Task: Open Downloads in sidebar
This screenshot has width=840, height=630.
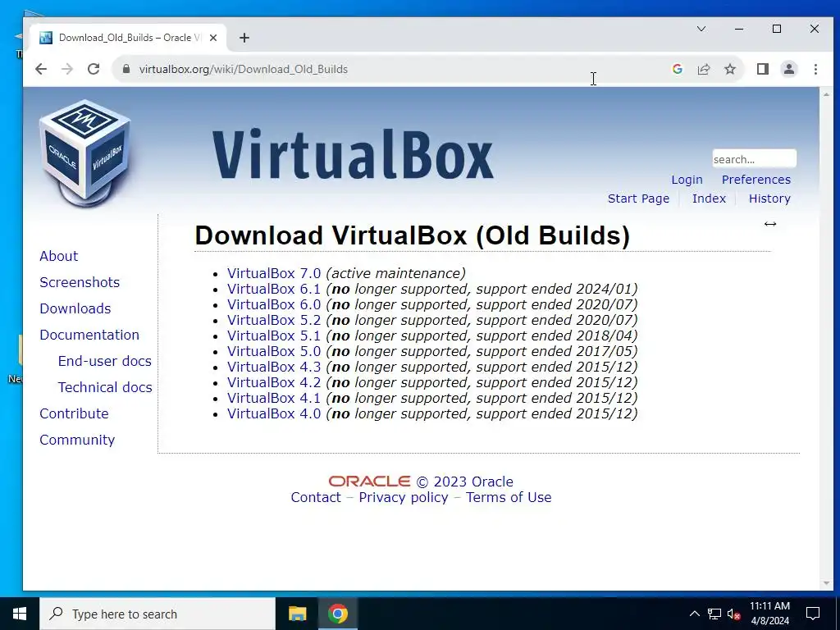Action: click(x=75, y=308)
